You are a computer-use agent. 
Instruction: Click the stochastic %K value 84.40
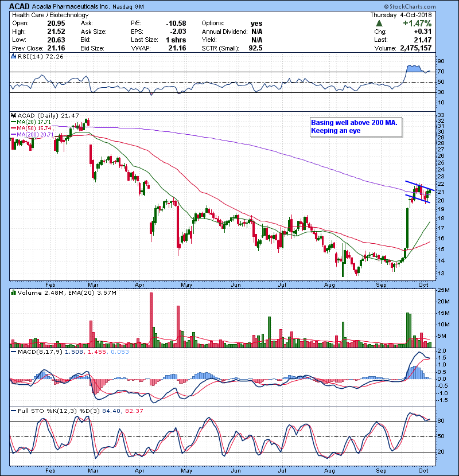tap(111, 411)
